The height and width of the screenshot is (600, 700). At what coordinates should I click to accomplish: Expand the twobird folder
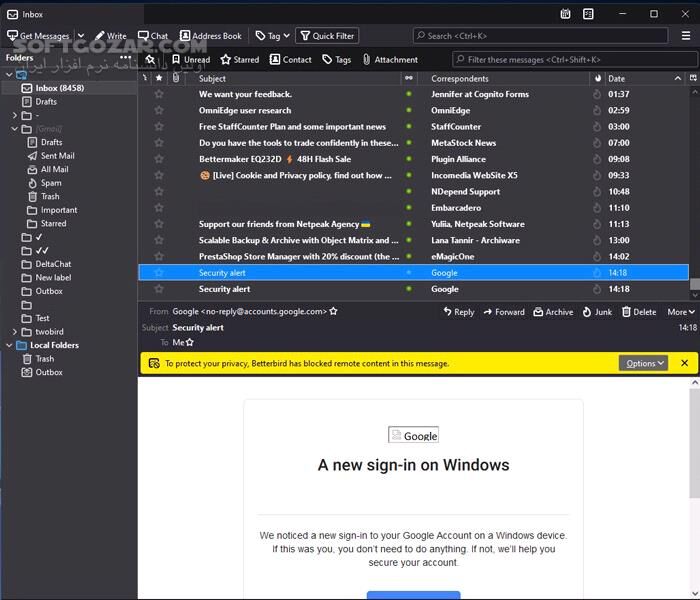[x=14, y=332]
